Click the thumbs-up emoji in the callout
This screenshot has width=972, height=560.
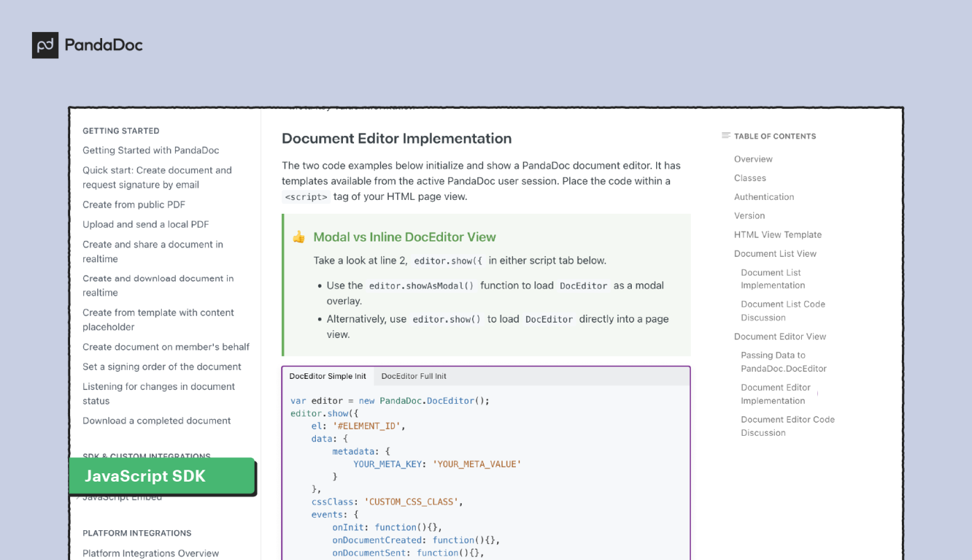tap(299, 237)
